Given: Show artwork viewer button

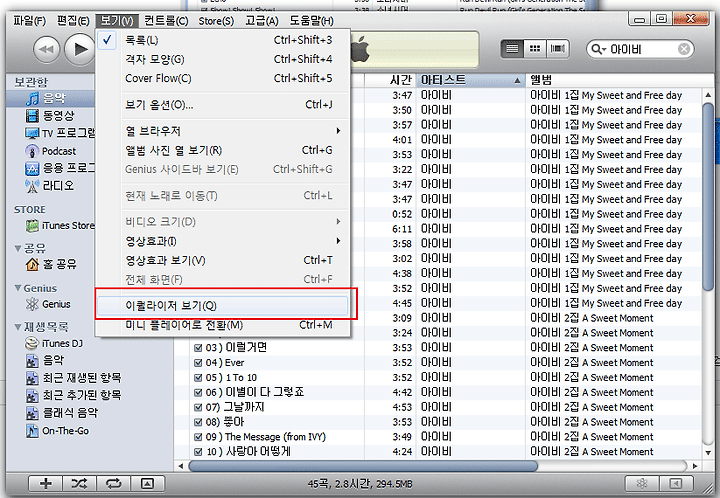Looking at the screenshot, I should [x=147, y=483].
